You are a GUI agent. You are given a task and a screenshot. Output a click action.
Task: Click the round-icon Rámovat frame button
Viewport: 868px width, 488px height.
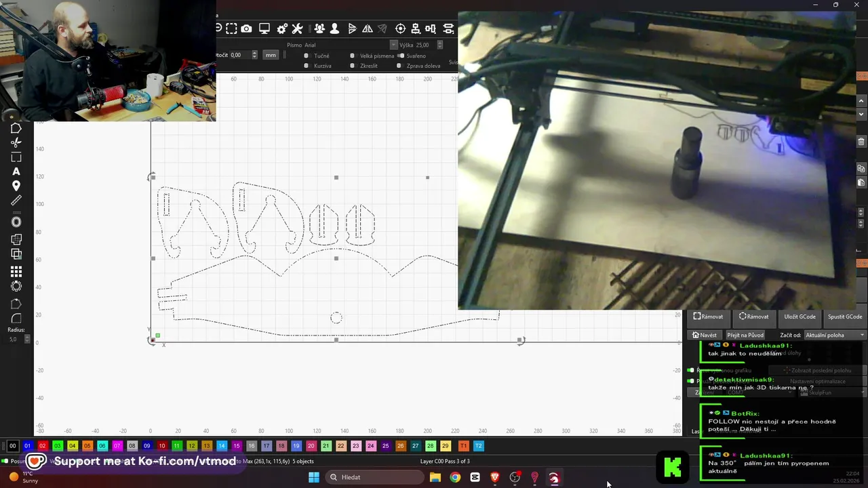[x=754, y=317]
